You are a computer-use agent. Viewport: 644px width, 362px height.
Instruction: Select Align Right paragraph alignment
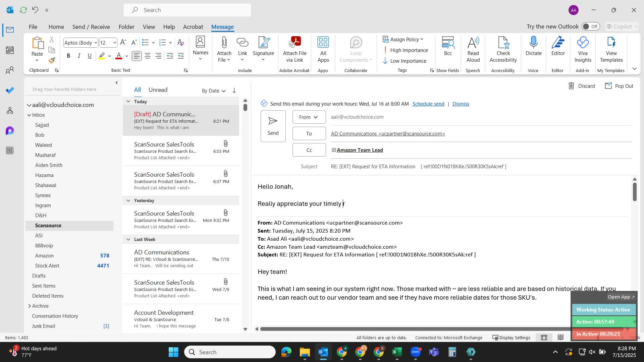[158, 56]
